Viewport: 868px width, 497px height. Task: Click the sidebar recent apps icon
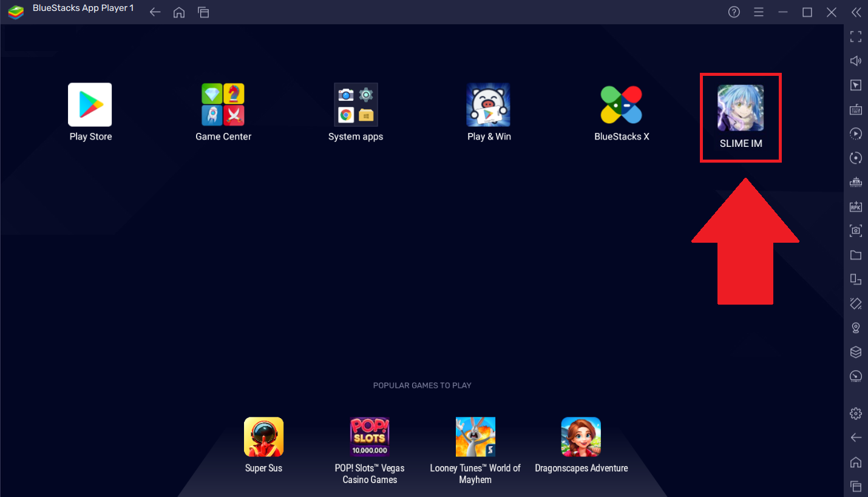click(x=856, y=486)
